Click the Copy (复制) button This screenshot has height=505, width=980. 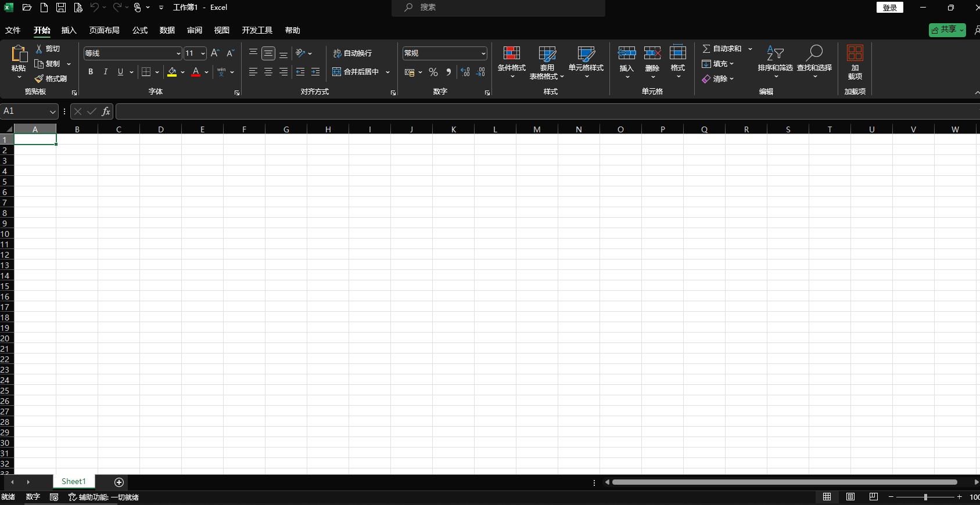point(48,64)
